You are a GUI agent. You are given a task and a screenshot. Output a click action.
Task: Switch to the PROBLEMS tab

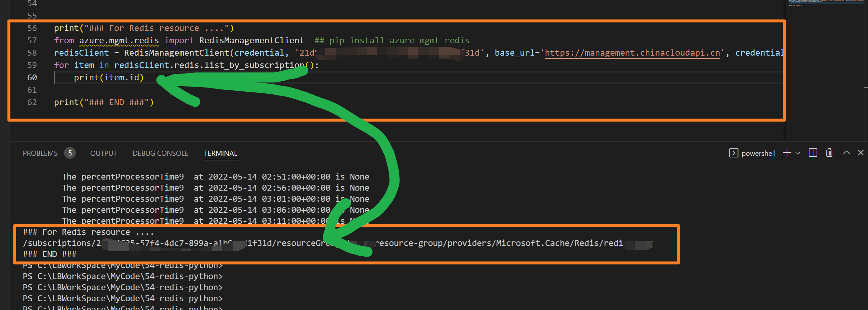click(40, 153)
